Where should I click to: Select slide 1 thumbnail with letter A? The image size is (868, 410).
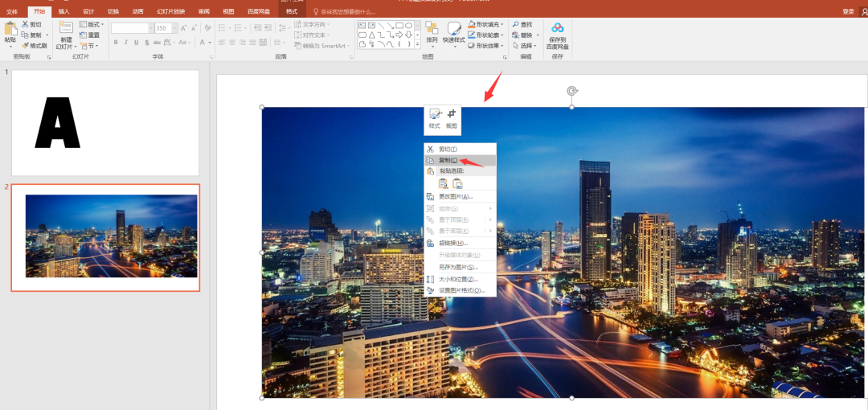(105, 122)
